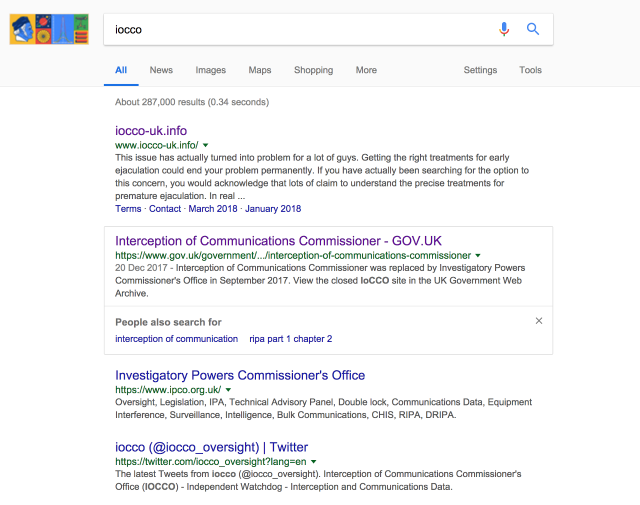Expand dropdown arrow beside gov.uk URL
This screenshot has width=640, height=505.
(478, 256)
